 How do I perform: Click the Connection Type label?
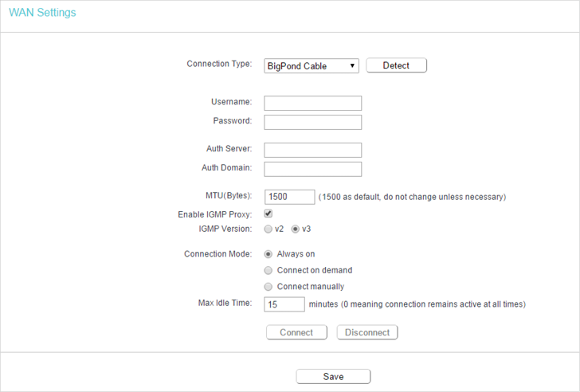219,64
